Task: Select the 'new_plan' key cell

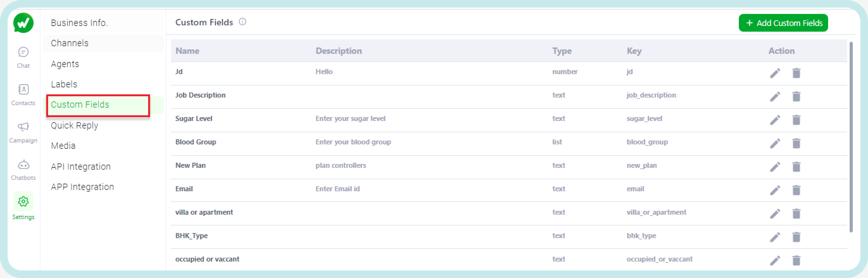Action: pos(642,165)
